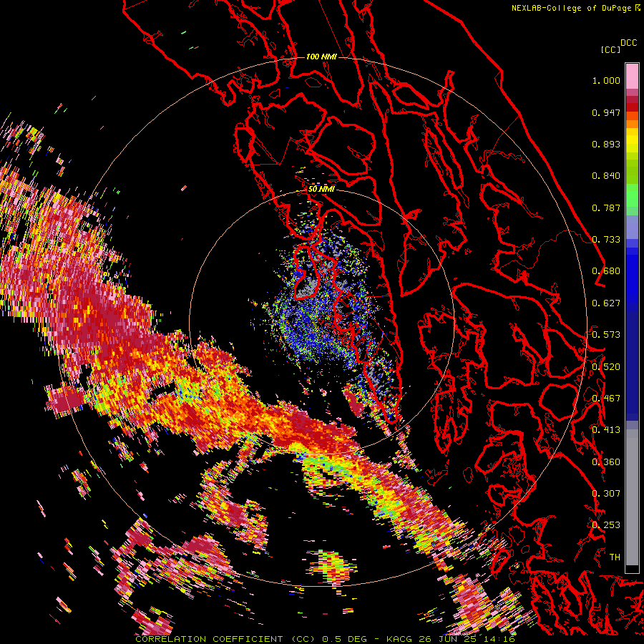Click the 26 JUN 25 date text

tap(447, 639)
